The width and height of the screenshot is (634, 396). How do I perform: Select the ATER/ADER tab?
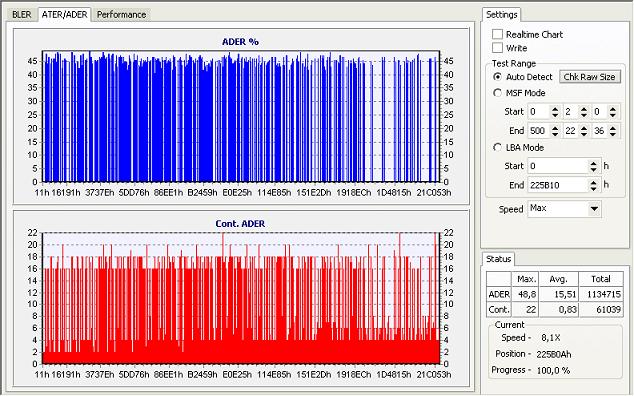(64, 14)
